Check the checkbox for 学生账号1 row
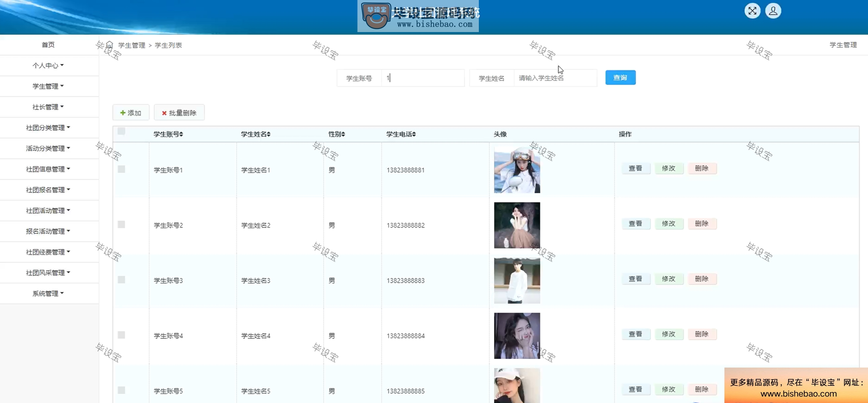The height and width of the screenshot is (403, 868). click(x=121, y=169)
